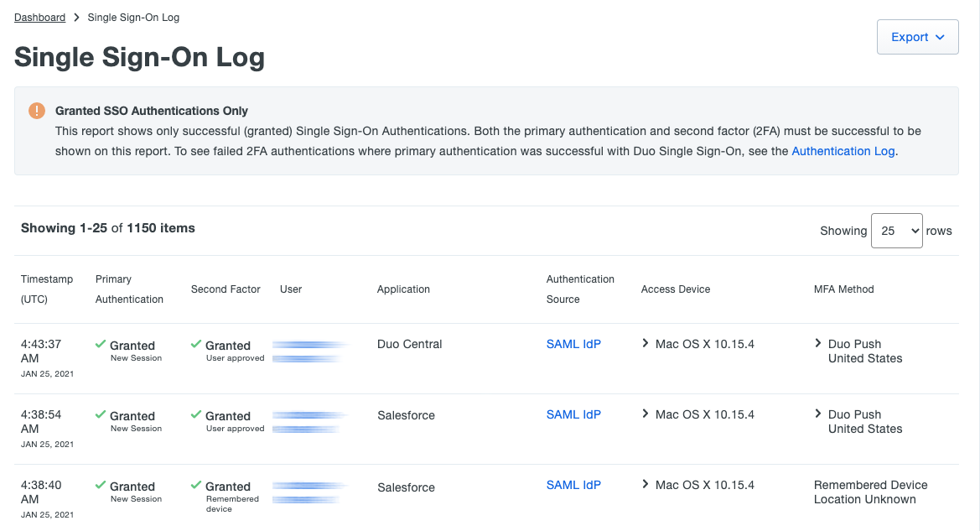The width and height of the screenshot is (980, 531).
Task: Open the rows-per-page selector showing 25
Action: (896, 230)
